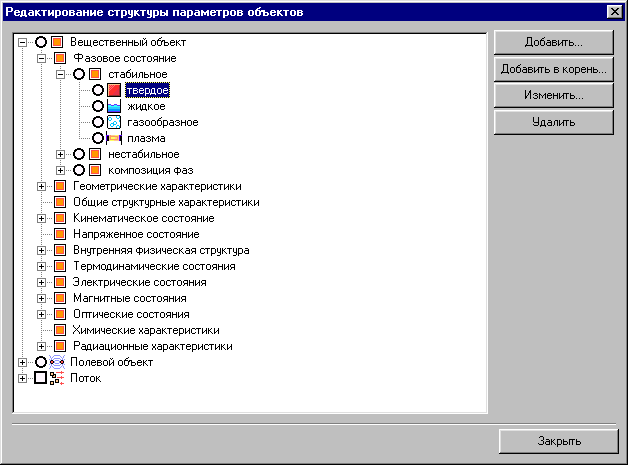This screenshot has height=465, width=628.
Task: Click orange icon beside Общие структурные характеристики
Action: pos(60,202)
